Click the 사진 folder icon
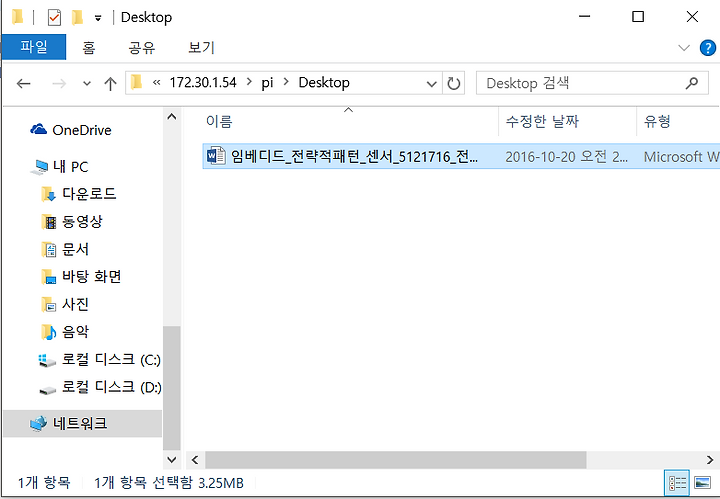The height and width of the screenshot is (499, 720). [49, 305]
